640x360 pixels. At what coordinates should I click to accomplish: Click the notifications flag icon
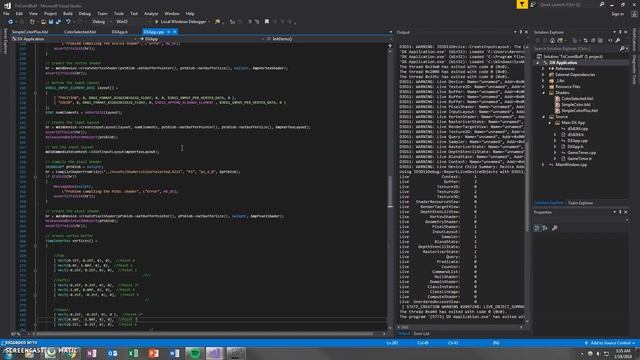click(x=522, y=4)
